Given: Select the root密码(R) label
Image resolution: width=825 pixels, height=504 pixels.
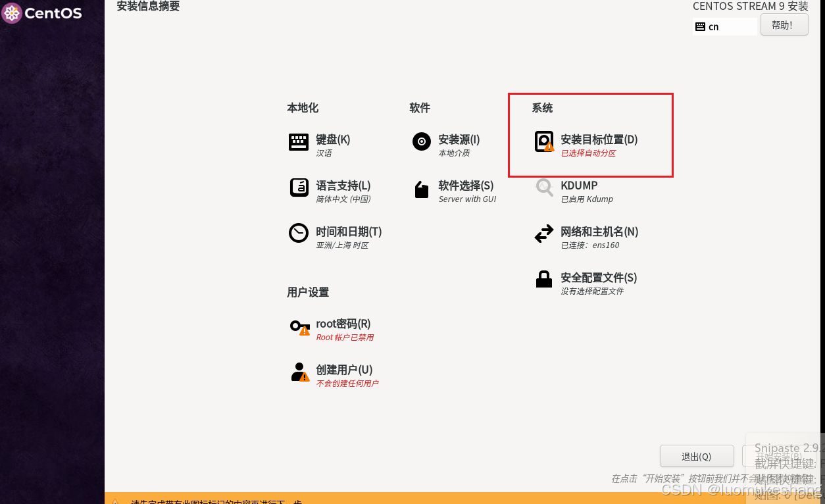Looking at the screenshot, I should [x=343, y=324].
